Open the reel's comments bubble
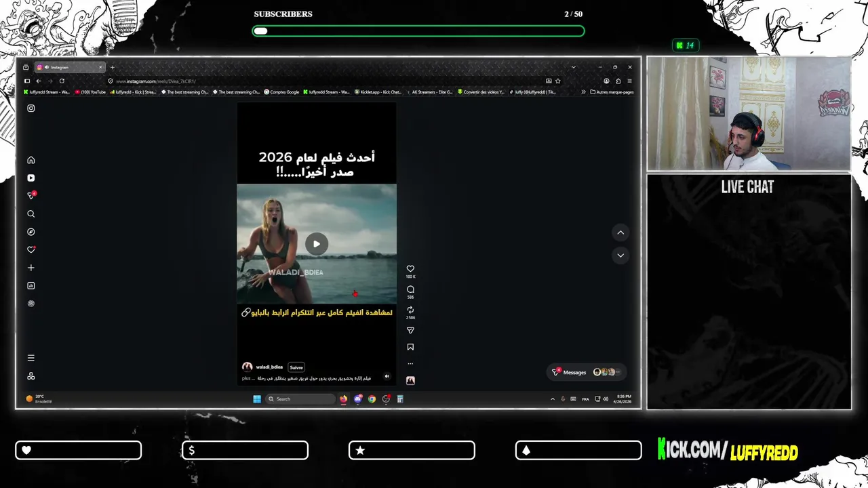 (x=410, y=289)
